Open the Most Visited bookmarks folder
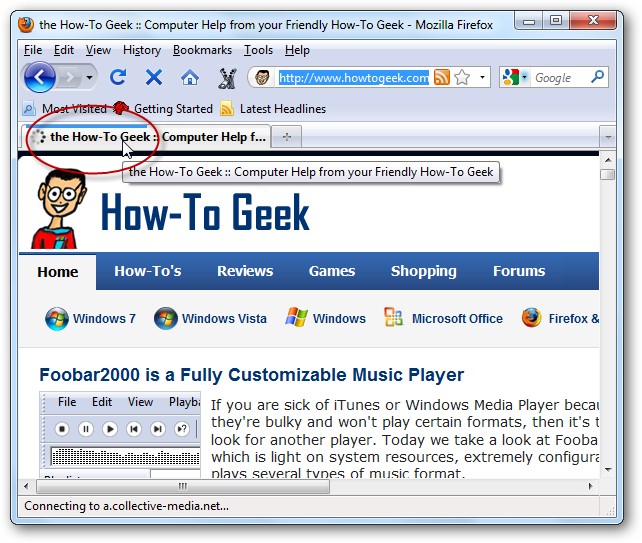The image size is (642, 543). [65, 109]
